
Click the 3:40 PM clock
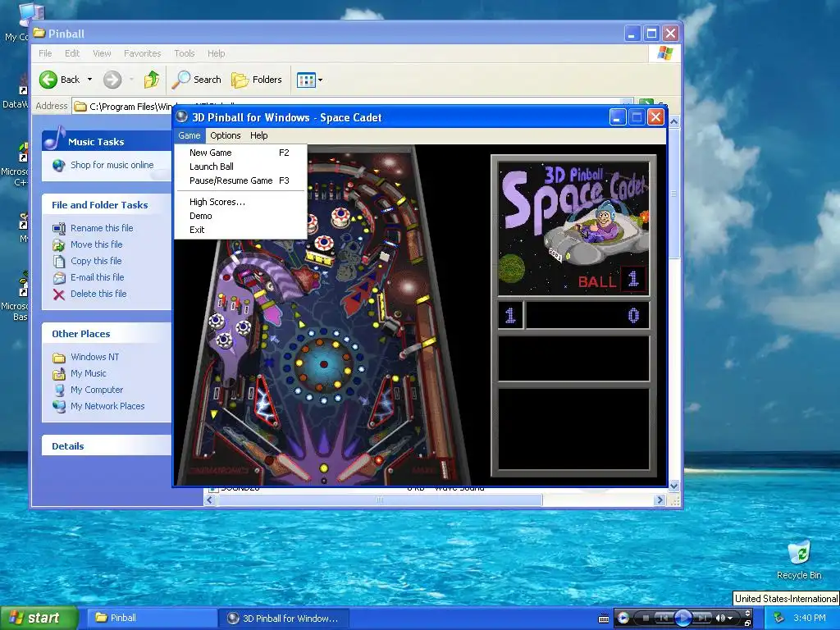coord(810,619)
